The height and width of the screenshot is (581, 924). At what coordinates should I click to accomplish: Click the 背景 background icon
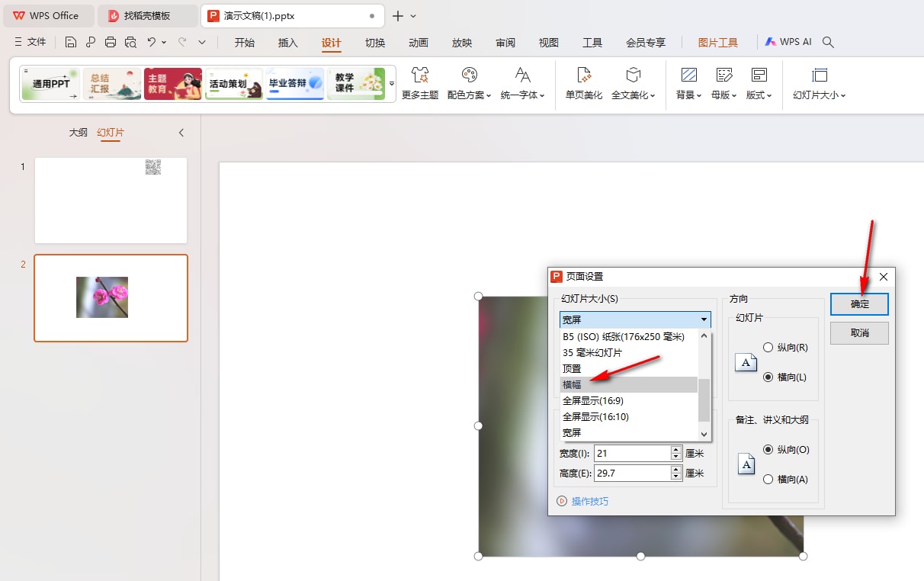click(x=689, y=75)
